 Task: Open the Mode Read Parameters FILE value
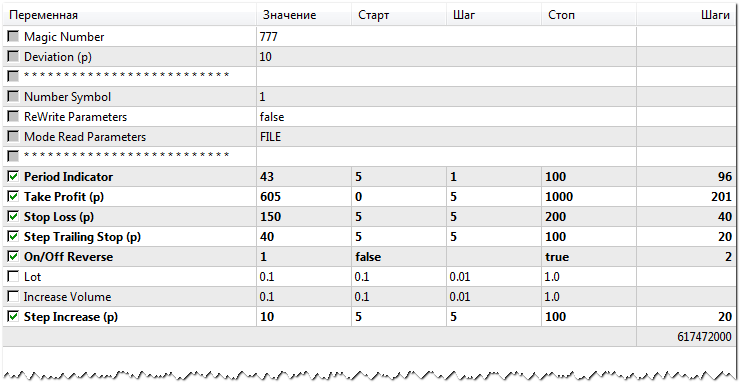click(x=270, y=137)
